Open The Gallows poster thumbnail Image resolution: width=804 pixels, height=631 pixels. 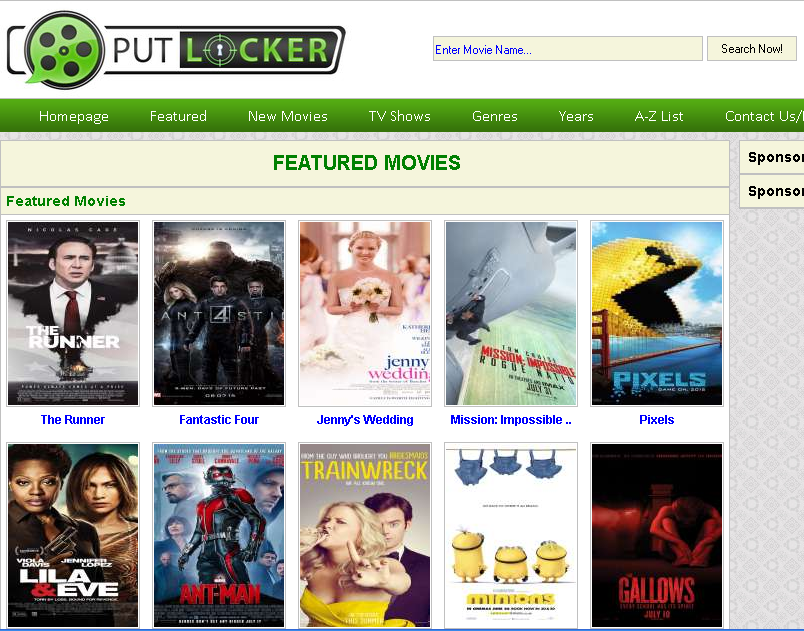pyautogui.click(x=657, y=535)
